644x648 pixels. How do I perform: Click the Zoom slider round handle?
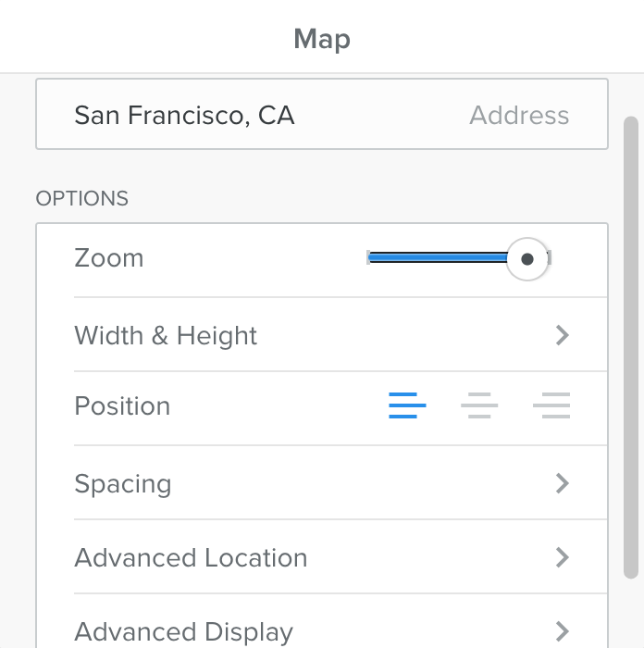tap(527, 259)
